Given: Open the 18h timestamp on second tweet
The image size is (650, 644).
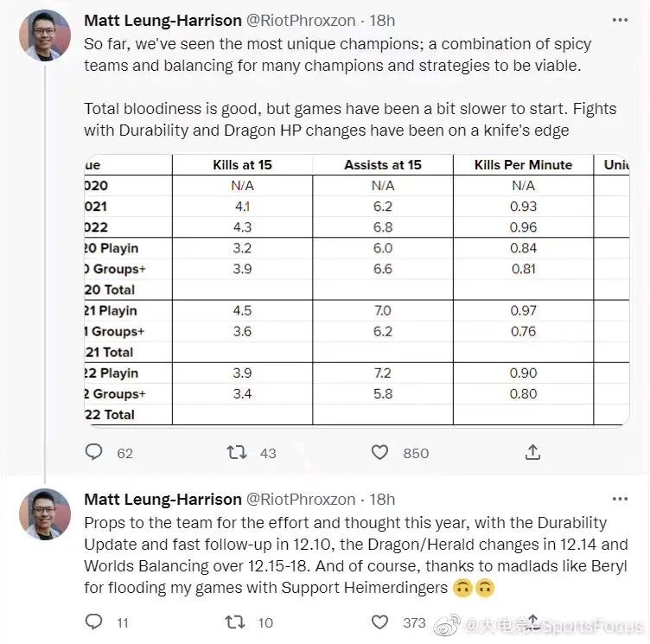Looking at the screenshot, I should coord(382,500).
